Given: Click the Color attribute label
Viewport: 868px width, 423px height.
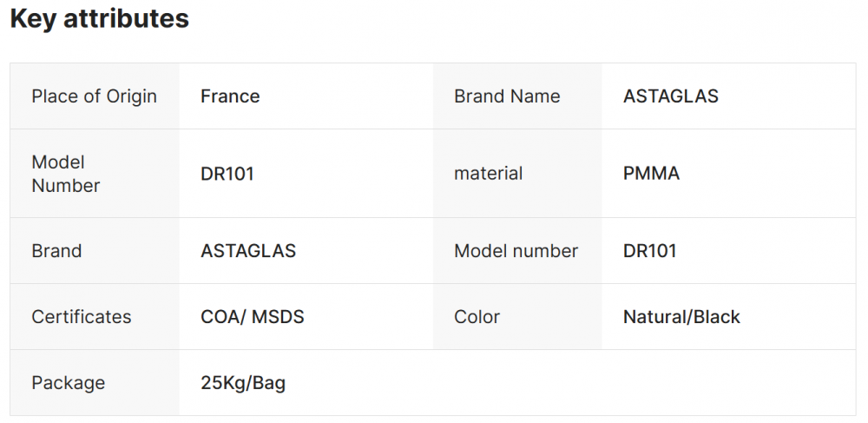Looking at the screenshot, I should pos(477,317).
